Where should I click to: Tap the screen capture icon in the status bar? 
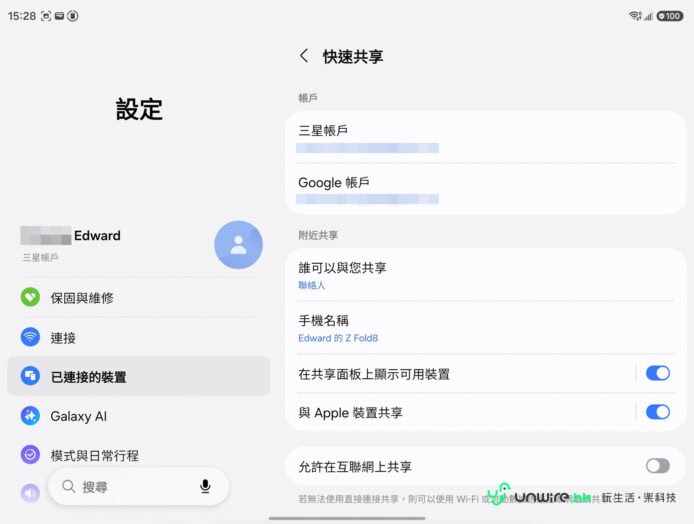(46, 16)
